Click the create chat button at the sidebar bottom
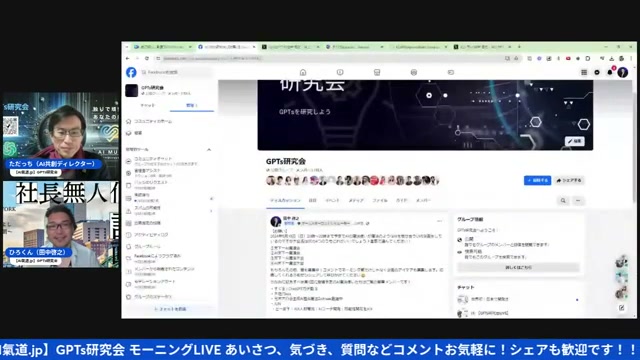The height and width of the screenshot is (360, 640). [170, 309]
